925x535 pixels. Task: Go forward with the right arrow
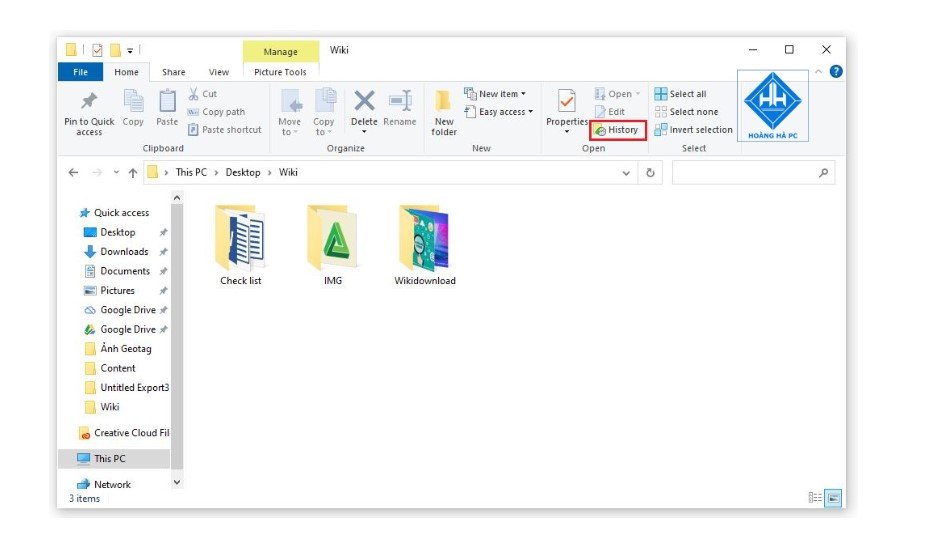coord(97,172)
